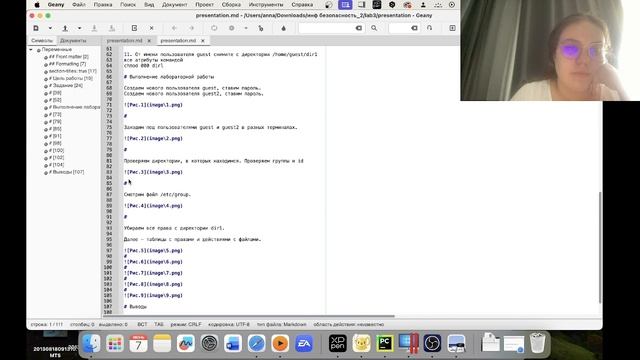The image size is (640, 360).
Task: Open the Color chooser droplet icon
Action: tap(284, 28)
